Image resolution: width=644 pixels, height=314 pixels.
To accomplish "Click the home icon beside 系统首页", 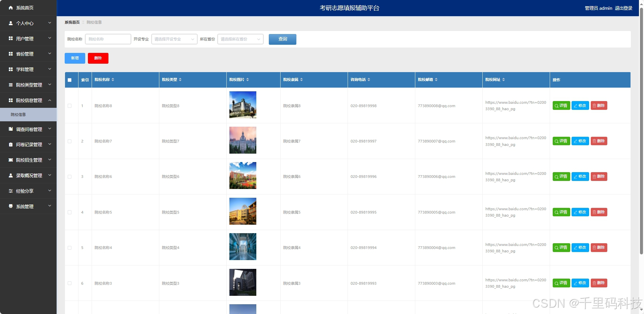I will coord(11,8).
